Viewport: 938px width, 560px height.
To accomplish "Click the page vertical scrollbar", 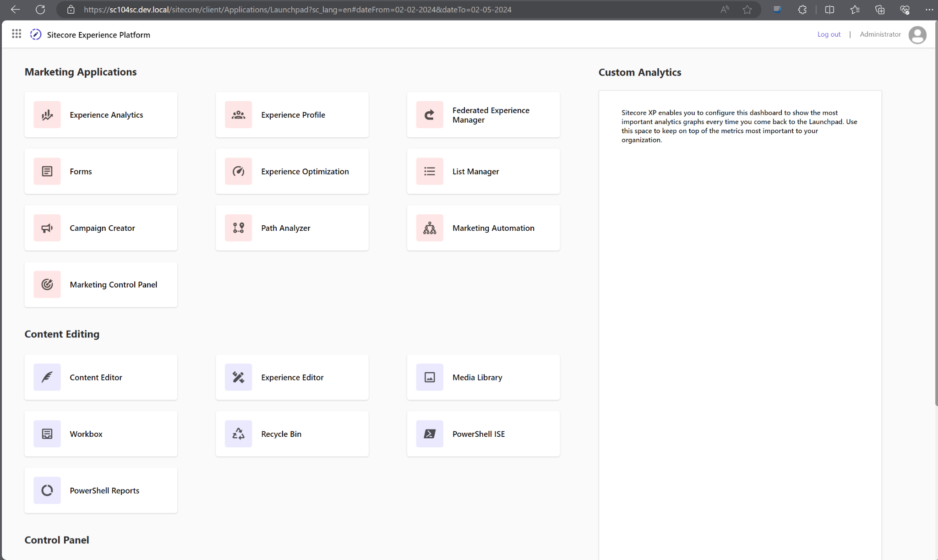I will (x=936, y=213).
